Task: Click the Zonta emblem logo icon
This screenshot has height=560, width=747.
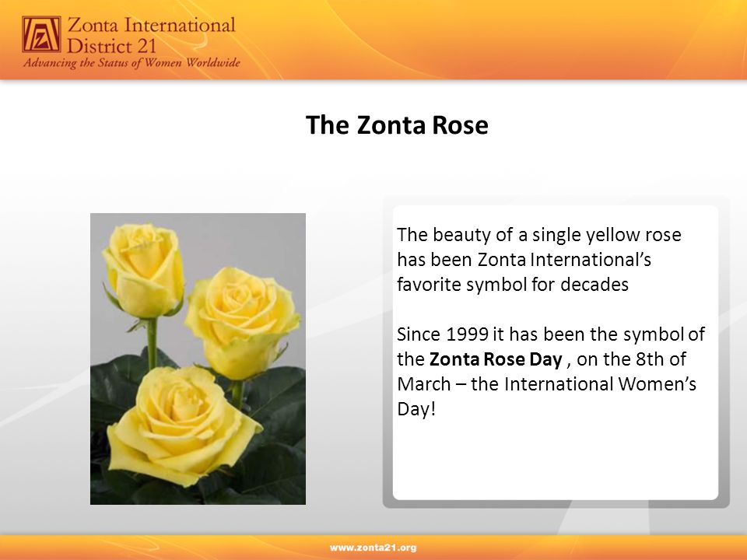Action: click(x=41, y=34)
